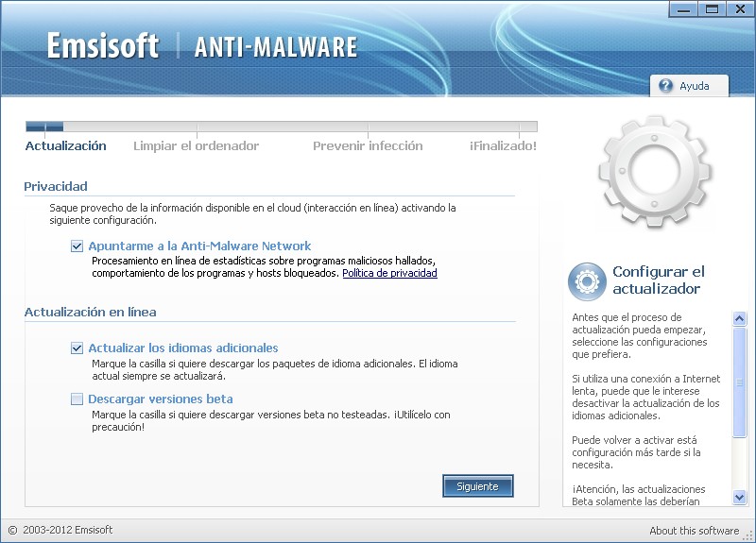
Task: Select the ¡Finalizado! step
Action: 503,146
